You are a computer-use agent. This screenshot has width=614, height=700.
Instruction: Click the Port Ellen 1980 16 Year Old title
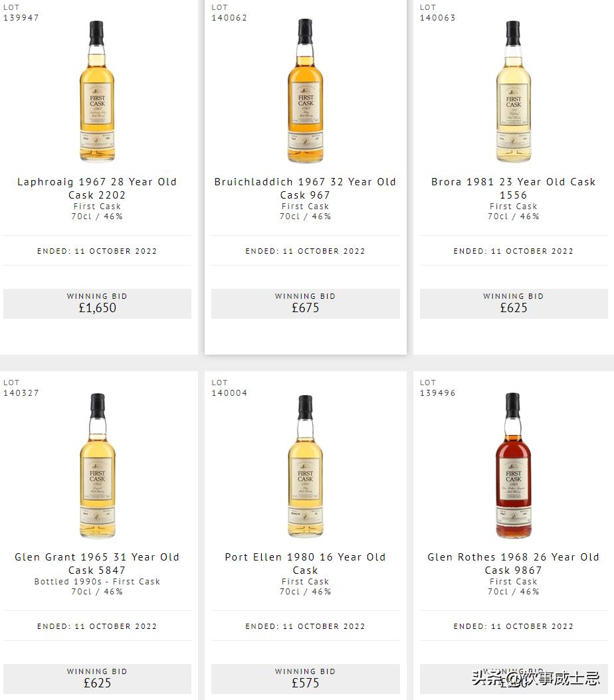point(305,563)
